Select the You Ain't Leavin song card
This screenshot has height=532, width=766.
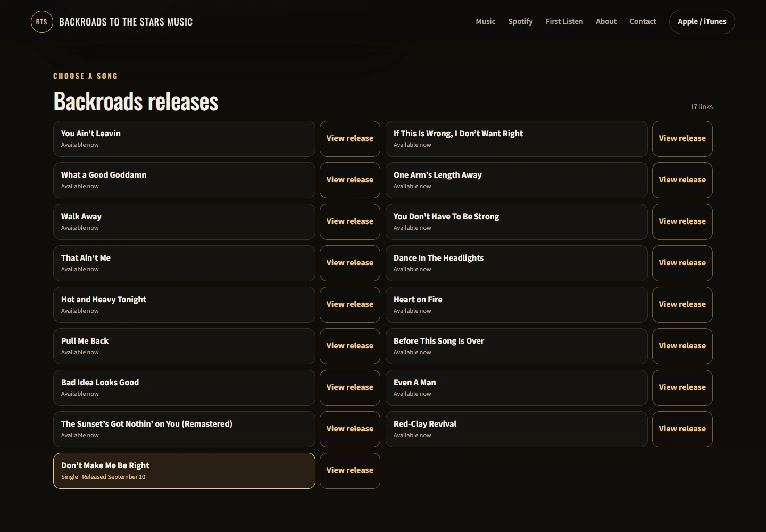point(184,139)
